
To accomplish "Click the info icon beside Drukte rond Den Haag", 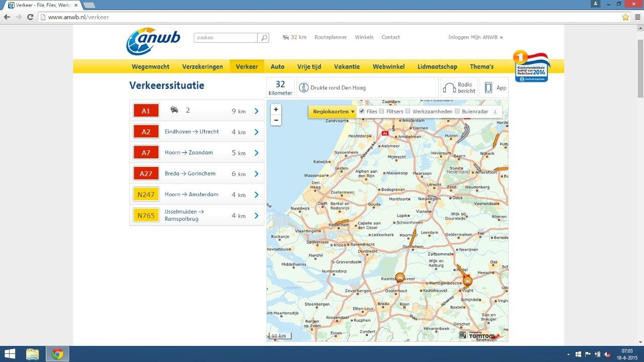I will [x=303, y=88].
